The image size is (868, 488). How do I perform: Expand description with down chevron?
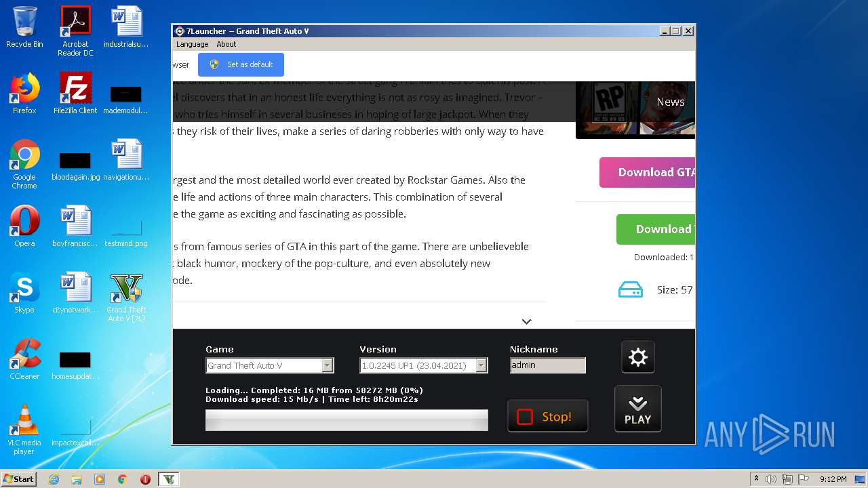coord(526,321)
